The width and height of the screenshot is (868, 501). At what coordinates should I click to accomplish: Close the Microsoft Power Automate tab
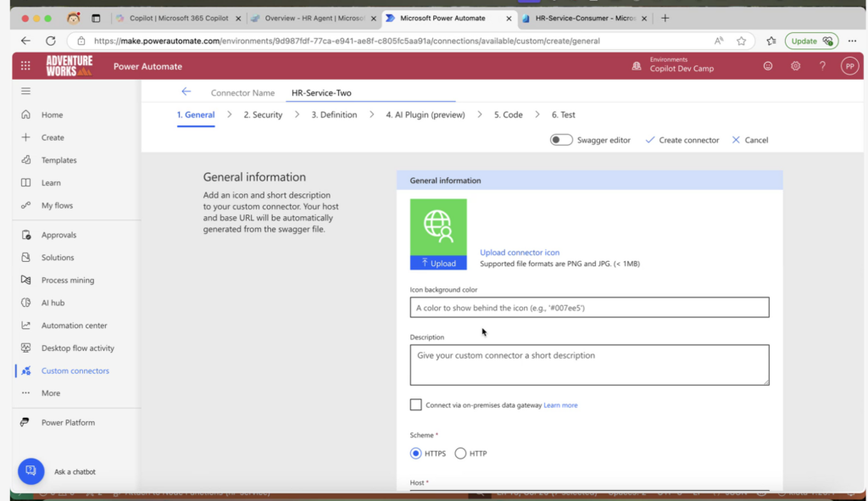click(509, 19)
